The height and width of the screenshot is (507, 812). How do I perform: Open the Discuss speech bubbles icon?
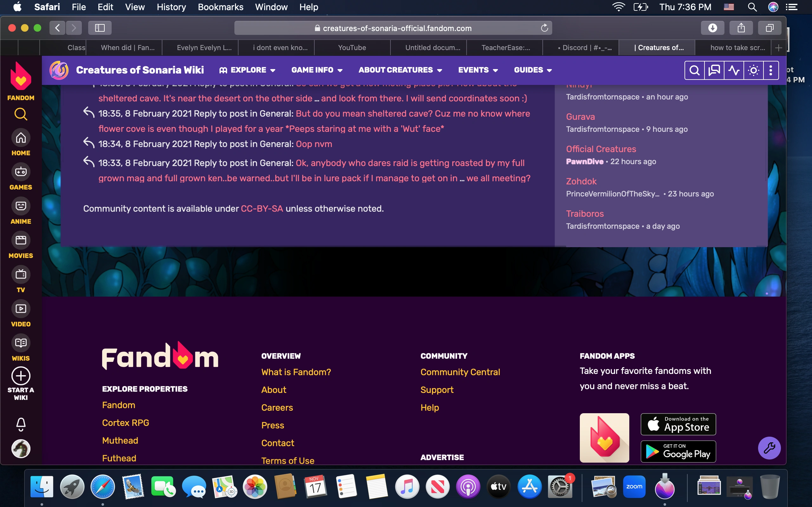[x=714, y=70]
